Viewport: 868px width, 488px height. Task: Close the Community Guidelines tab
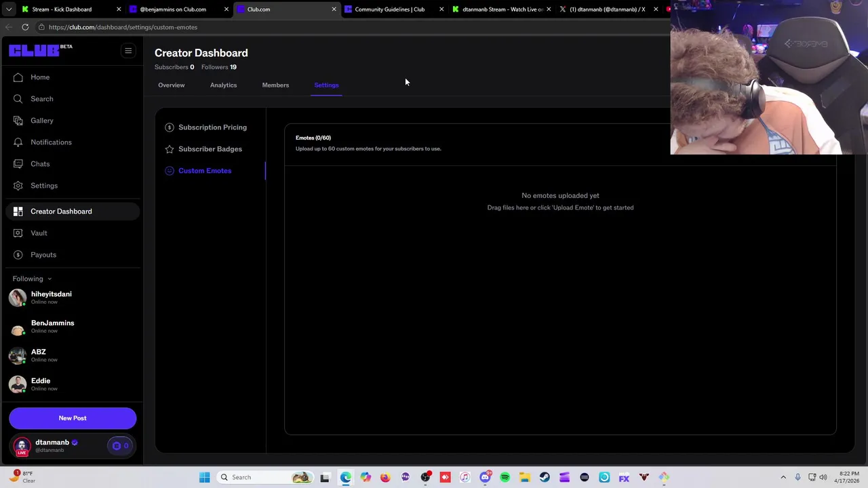[441, 9]
